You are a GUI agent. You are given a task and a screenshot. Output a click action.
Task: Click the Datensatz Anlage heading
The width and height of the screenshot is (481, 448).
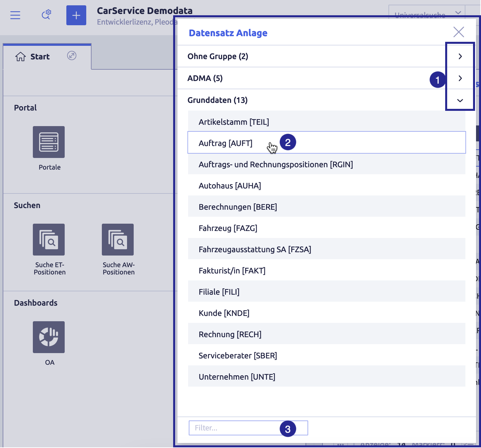pyautogui.click(x=228, y=33)
